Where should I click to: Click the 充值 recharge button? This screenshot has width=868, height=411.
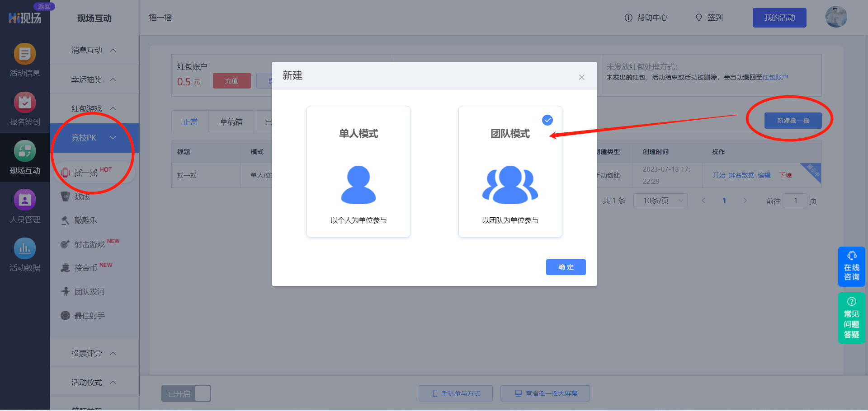pyautogui.click(x=231, y=81)
